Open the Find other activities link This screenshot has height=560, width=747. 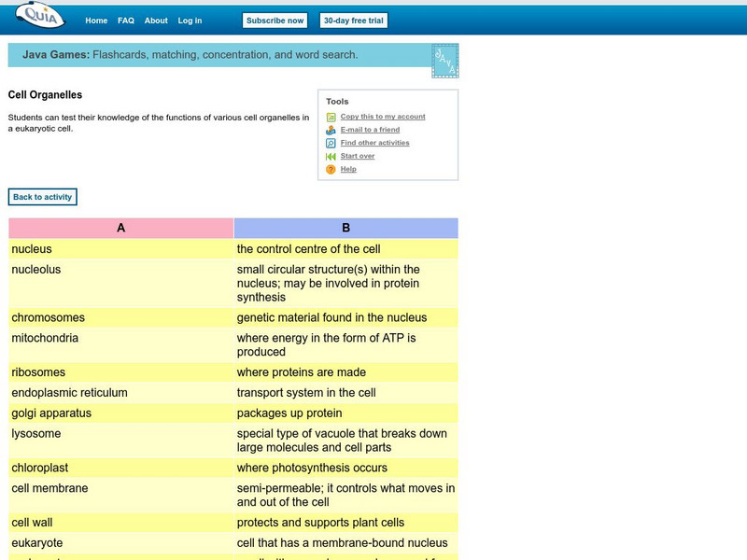[374, 143]
